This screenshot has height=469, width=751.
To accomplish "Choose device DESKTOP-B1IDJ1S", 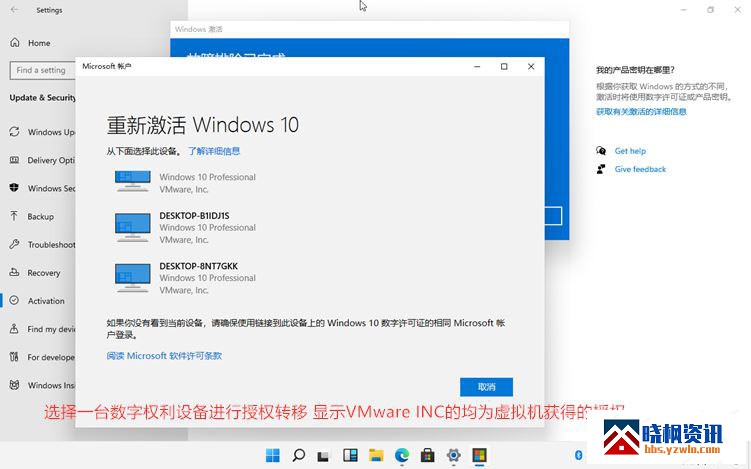I will pos(194,216).
